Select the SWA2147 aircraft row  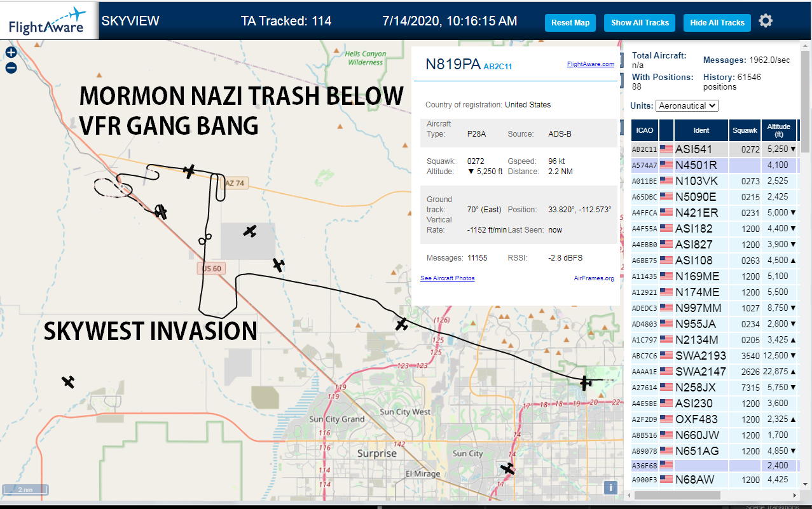pyautogui.click(x=714, y=371)
